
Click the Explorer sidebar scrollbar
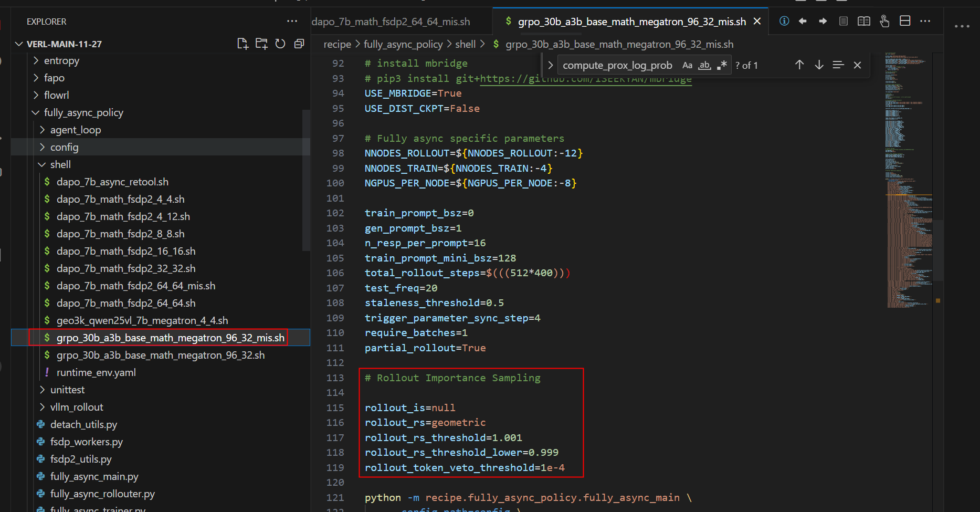click(306, 180)
